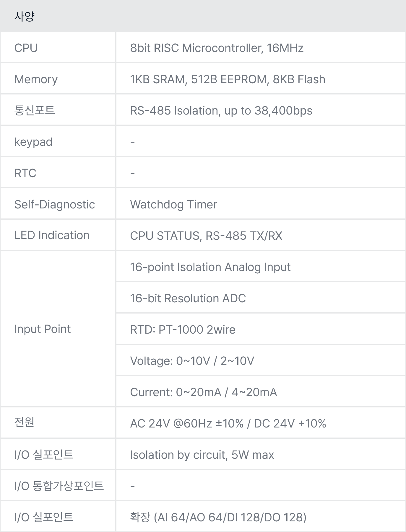Select the Self-Diagnostic label
This screenshot has height=532, width=406.
(x=55, y=204)
